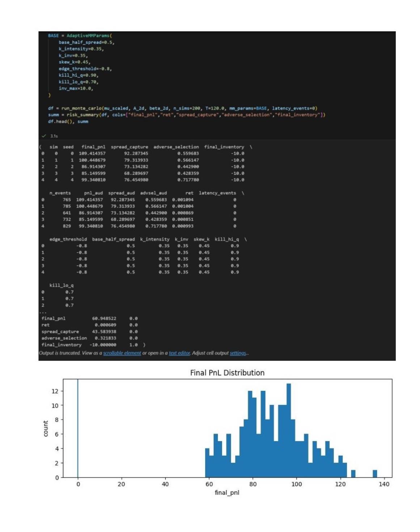Place cursor on base_half_spread=0.5 line
420x532 pixels.
point(86,42)
